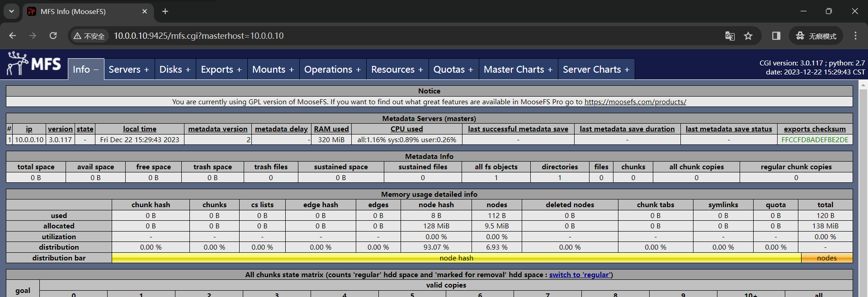This screenshot has width=868, height=297.
Task: Sort masters by metadata version header
Action: click(218, 129)
